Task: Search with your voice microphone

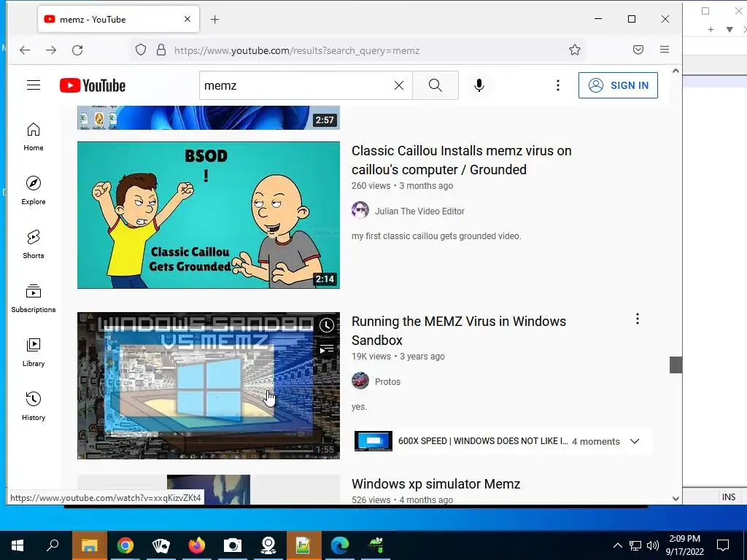Action: coord(479,85)
